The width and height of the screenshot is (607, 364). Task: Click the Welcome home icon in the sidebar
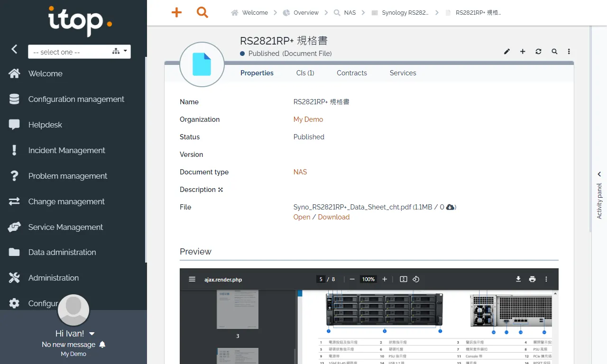[x=14, y=73]
